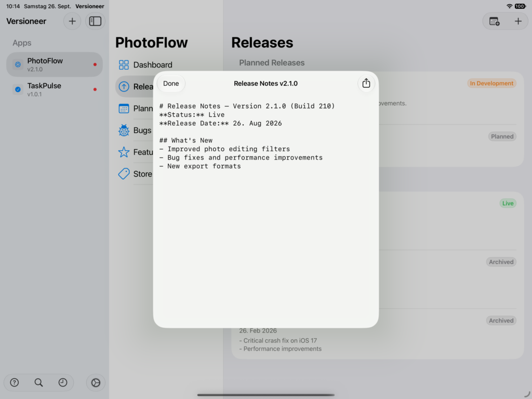Open Search magnifier icon

click(x=38, y=383)
